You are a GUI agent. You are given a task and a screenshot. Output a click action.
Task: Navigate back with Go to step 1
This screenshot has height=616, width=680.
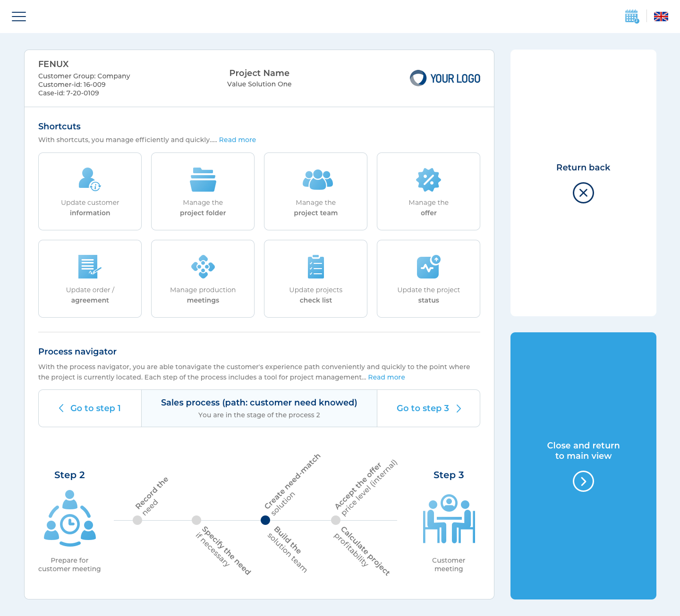pyautogui.click(x=90, y=408)
